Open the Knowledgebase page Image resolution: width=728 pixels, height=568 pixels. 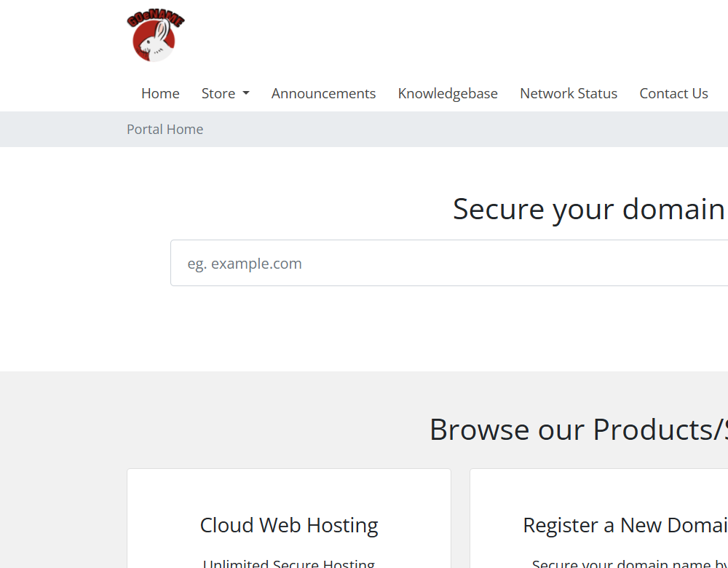point(448,93)
